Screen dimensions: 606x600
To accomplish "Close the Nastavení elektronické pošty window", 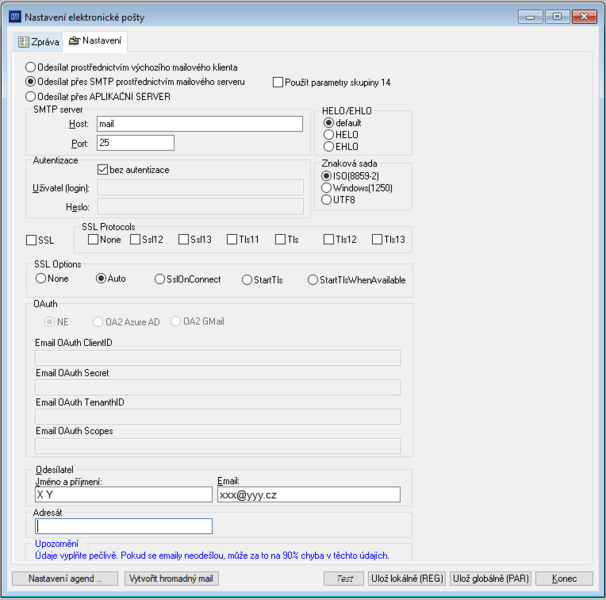I will (x=584, y=17).
